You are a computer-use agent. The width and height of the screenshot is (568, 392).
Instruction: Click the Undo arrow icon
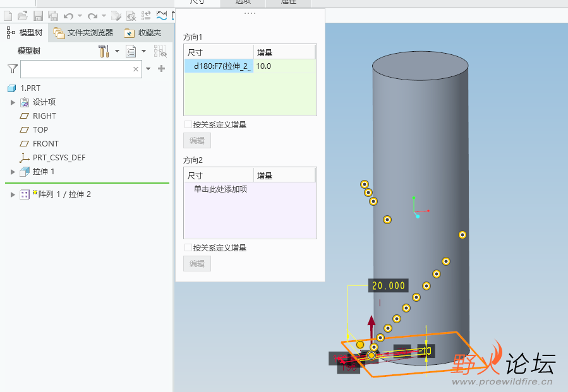coord(68,16)
